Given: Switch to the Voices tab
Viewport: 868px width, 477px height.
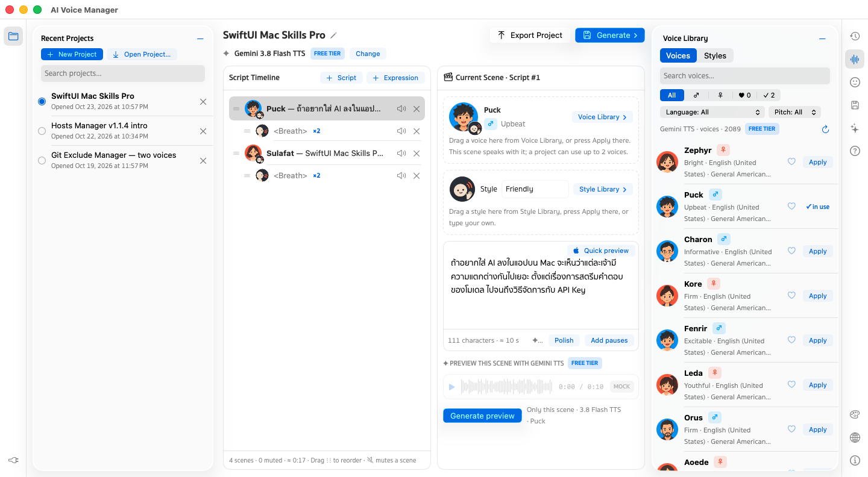Looking at the screenshot, I should [678, 55].
